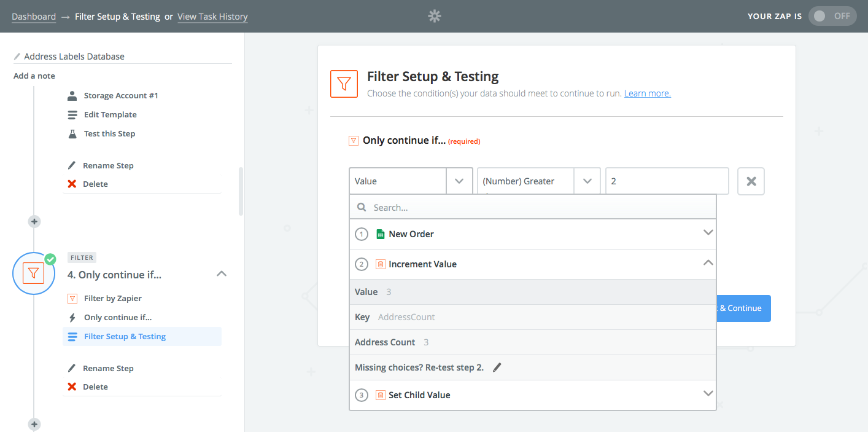Image resolution: width=868 pixels, height=432 pixels.
Task: Click the Zapier logo in header
Action: (x=434, y=17)
